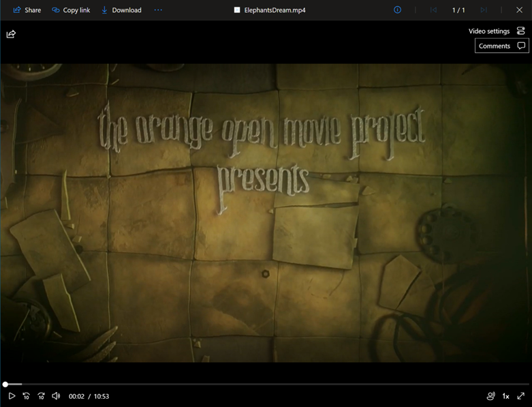Mute the video volume
Viewport: 532px width, 407px height.
56,396
